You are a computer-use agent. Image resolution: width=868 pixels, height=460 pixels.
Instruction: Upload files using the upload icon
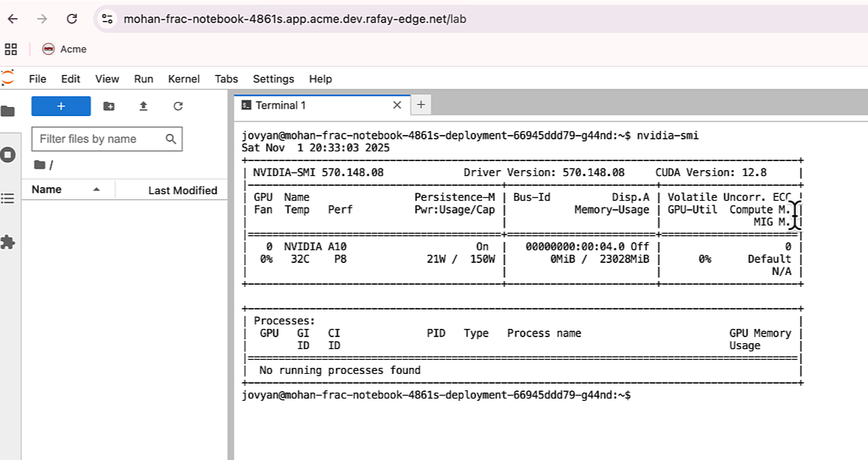pyautogui.click(x=142, y=106)
